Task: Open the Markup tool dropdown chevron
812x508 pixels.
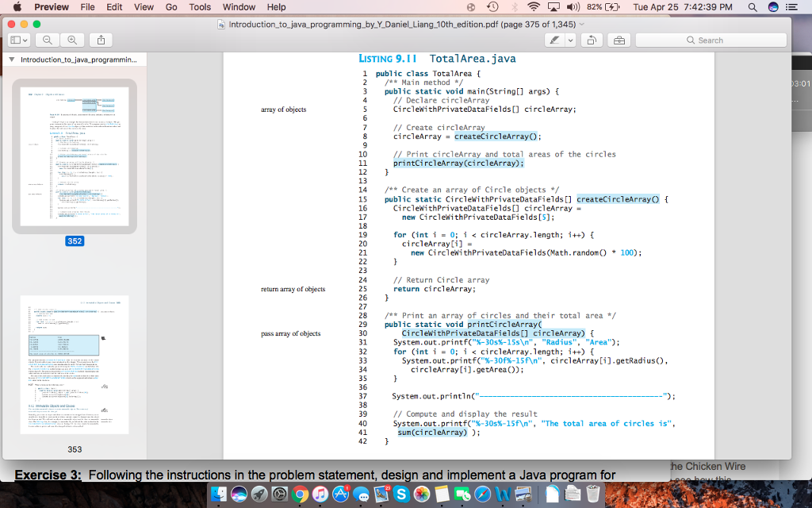Action: click(570, 40)
